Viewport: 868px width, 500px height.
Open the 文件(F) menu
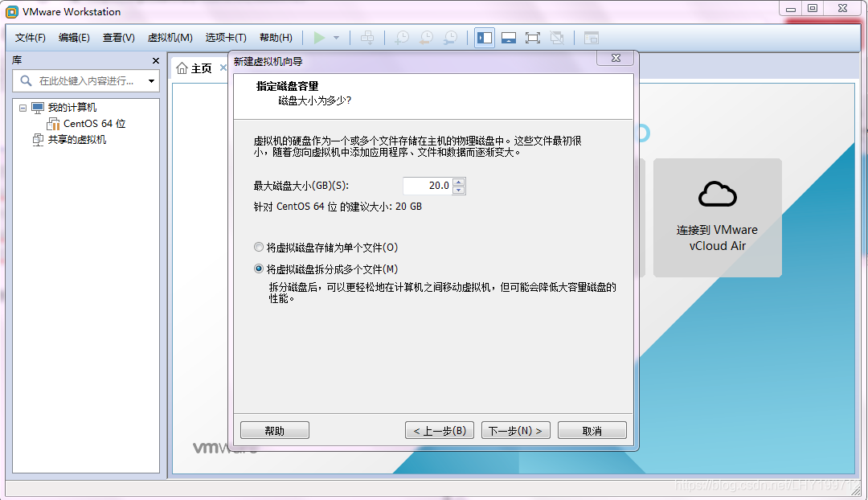coord(30,38)
